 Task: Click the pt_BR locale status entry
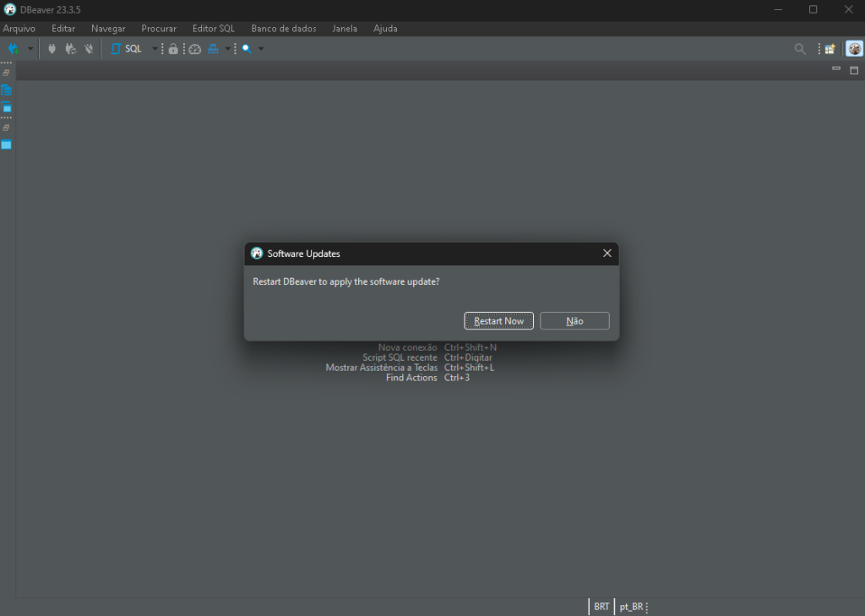click(x=631, y=607)
